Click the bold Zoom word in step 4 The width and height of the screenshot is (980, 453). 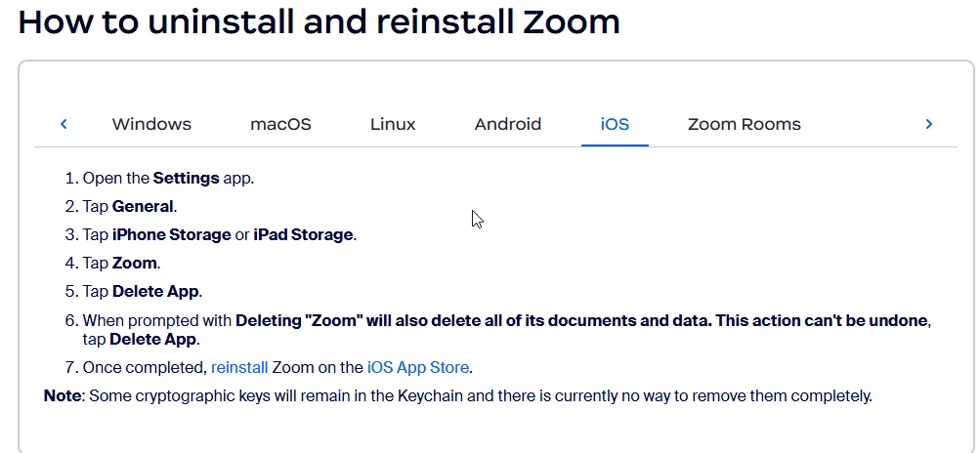click(135, 263)
